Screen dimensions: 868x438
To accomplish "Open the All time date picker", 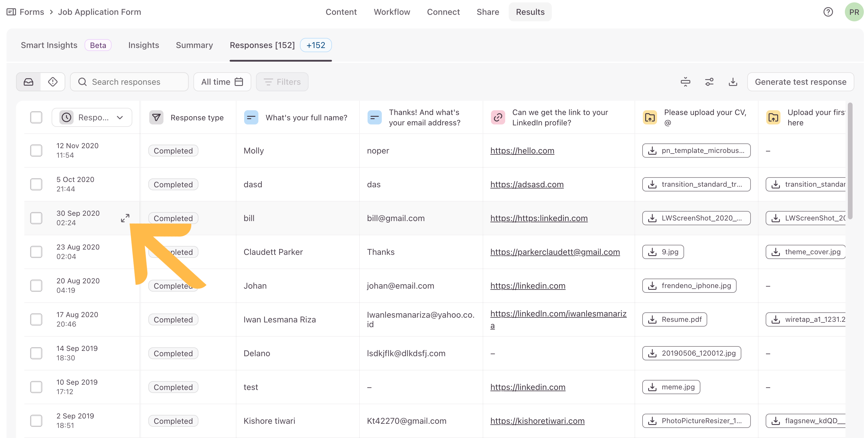I will (222, 82).
